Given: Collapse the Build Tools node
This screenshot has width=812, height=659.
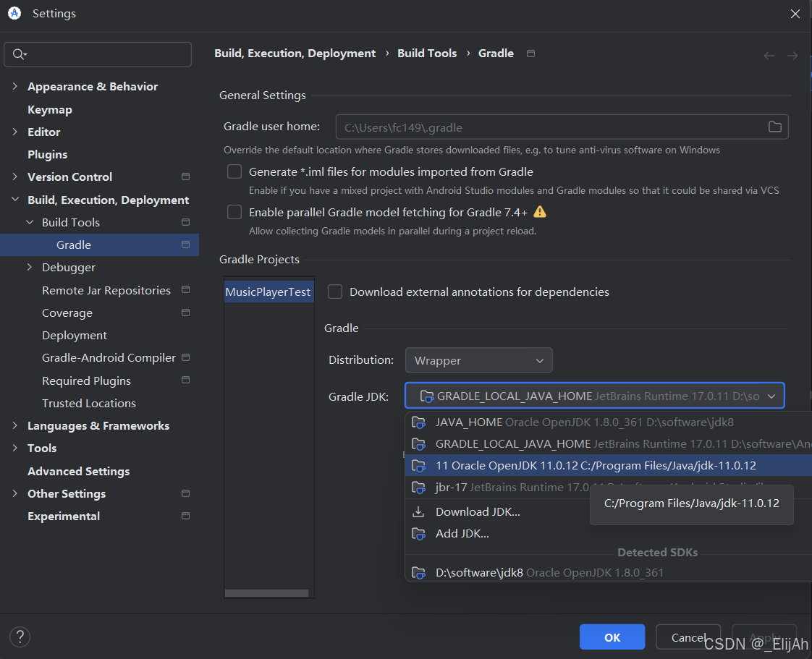Looking at the screenshot, I should pos(30,222).
